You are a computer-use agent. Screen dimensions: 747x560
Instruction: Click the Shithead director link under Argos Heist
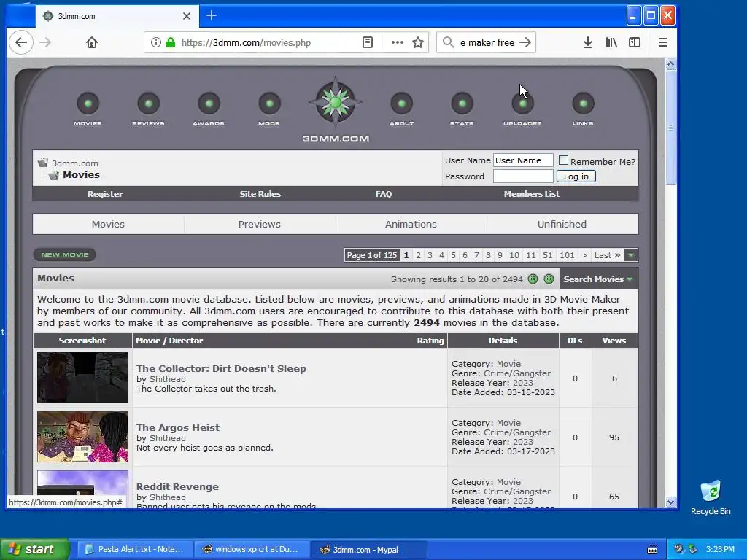pos(168,438)
